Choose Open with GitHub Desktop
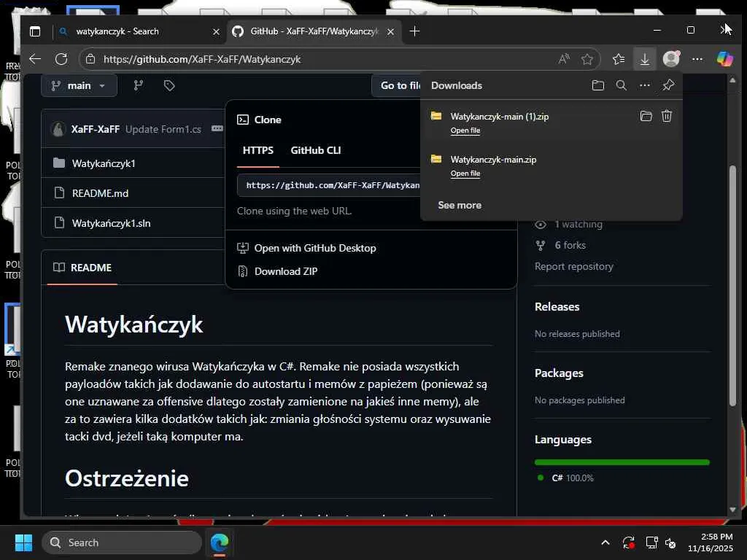The image size is (747, 560). click(x=315, y=248)
